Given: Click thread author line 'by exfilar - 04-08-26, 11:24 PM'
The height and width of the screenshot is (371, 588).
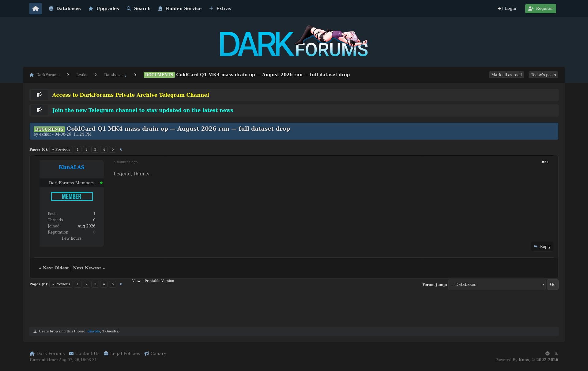Looking at the screenshot, I should [x=62, y=134].
